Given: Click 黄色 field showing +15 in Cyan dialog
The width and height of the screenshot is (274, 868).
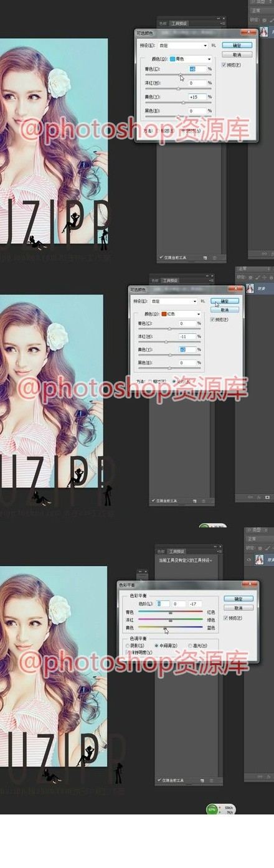Looking at the screenshot, I should point(197,97).
